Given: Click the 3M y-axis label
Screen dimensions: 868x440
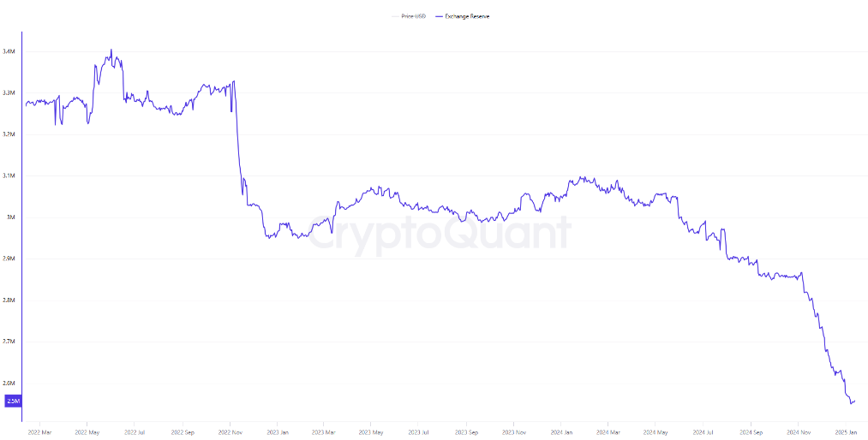Looking at the screenshot, I should pos(10,217).
